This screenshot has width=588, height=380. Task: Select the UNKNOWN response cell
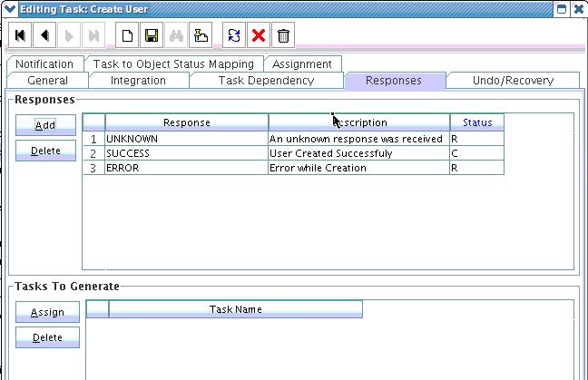[186, 139]
